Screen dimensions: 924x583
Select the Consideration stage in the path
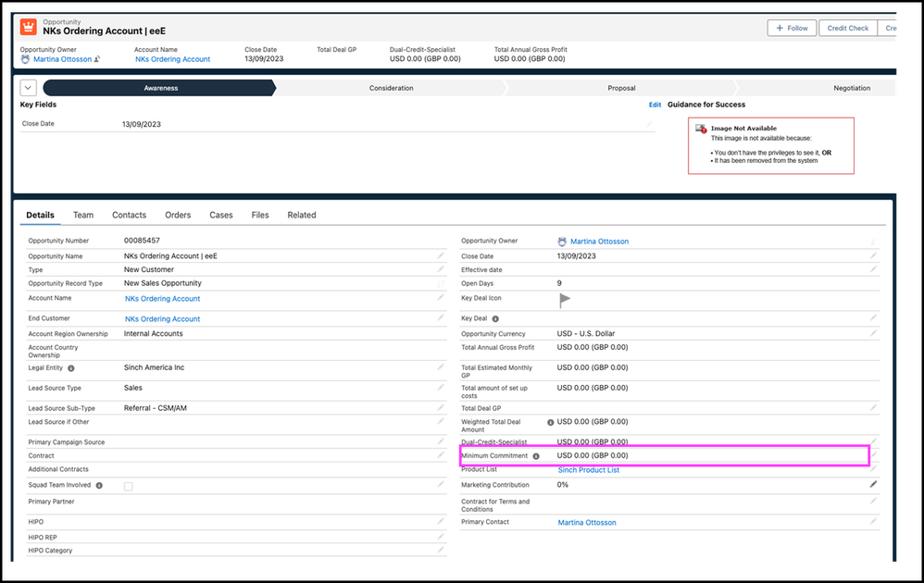[x=392, y=88]
